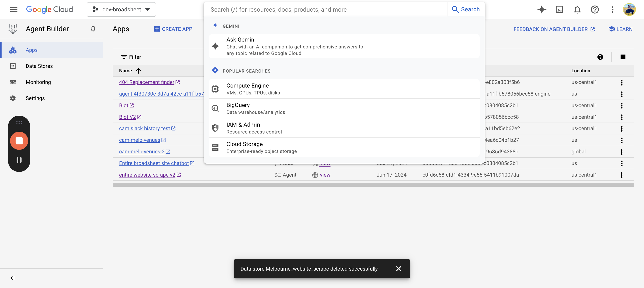Pin the Agent Builder product
The image size is (644, 288).
pos(93,29)
